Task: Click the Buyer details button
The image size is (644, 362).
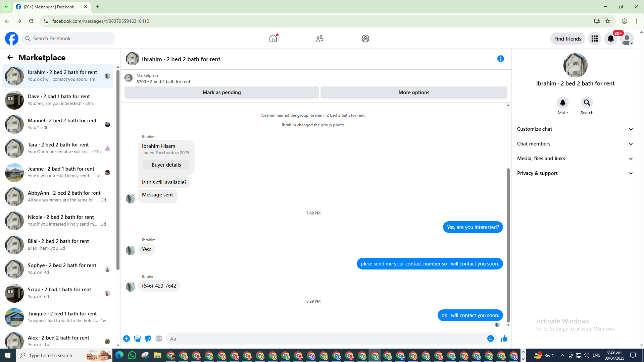Action: 166,165
